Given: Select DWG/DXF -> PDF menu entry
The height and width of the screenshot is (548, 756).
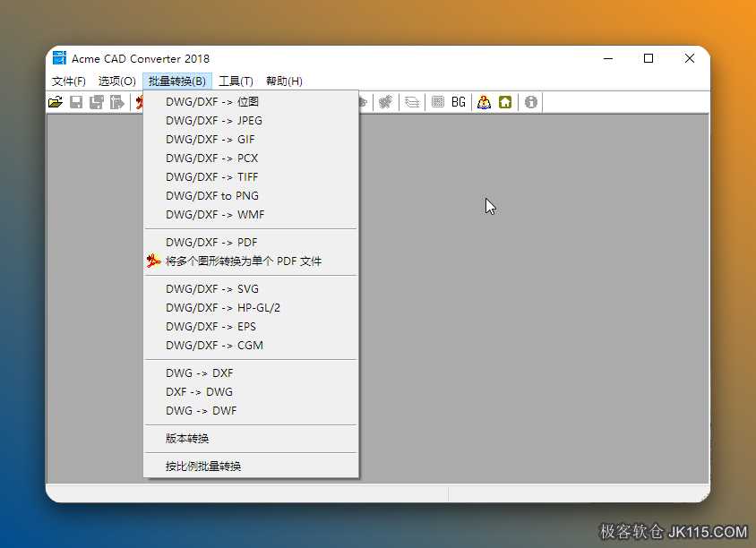Looking at the screenshot, I should coord(251,242).
